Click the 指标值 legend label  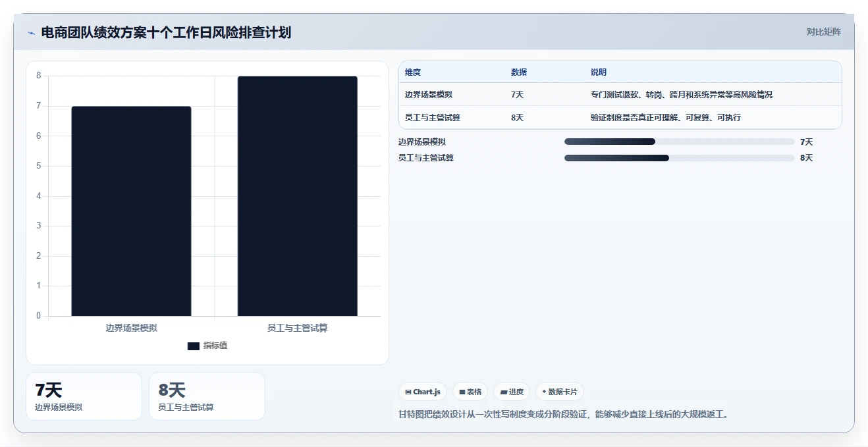point(215,346)
